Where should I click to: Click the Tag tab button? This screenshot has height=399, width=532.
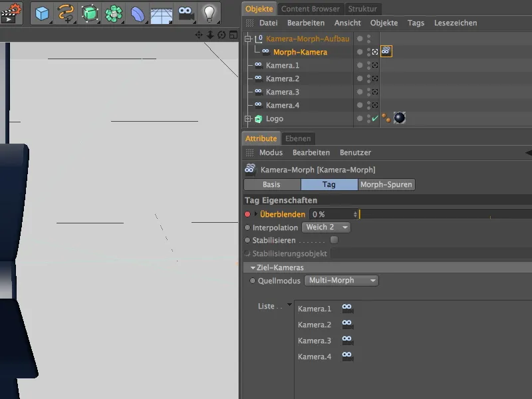[x=329, y=185]
